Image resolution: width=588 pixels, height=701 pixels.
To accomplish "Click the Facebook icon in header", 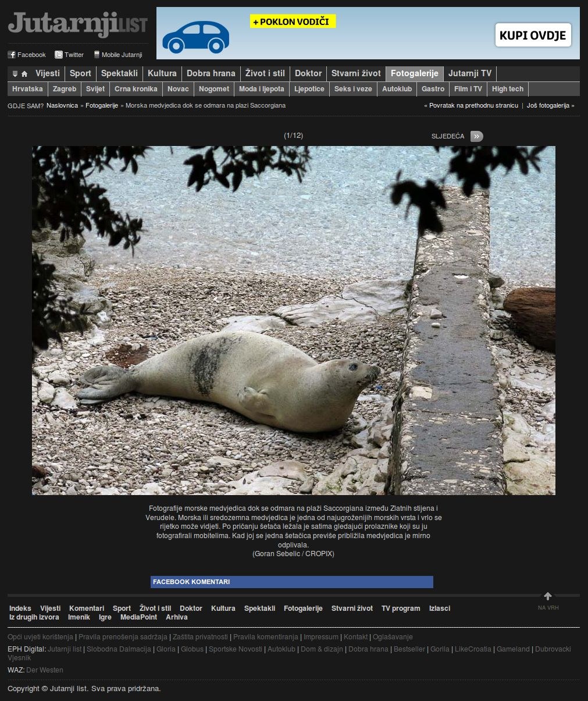I will point(11,55).
